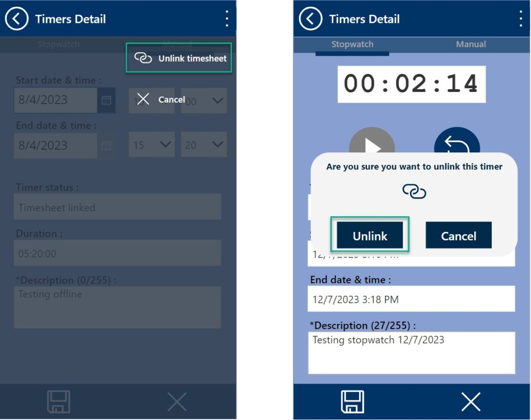Go back from left Timers Detail screen
This screenshot has width=531, height=420.
[x=16, y=19]
